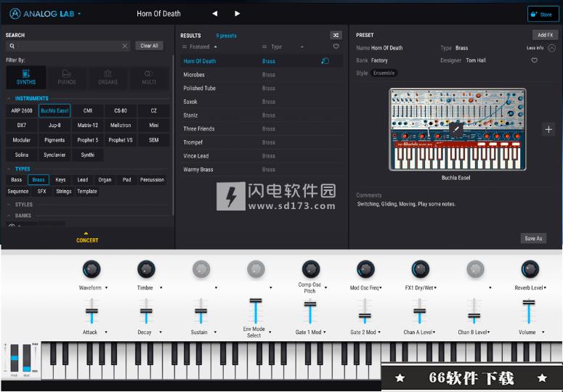563x392 pixels.
Task: Select the Pad type filter
Action: 126,180
